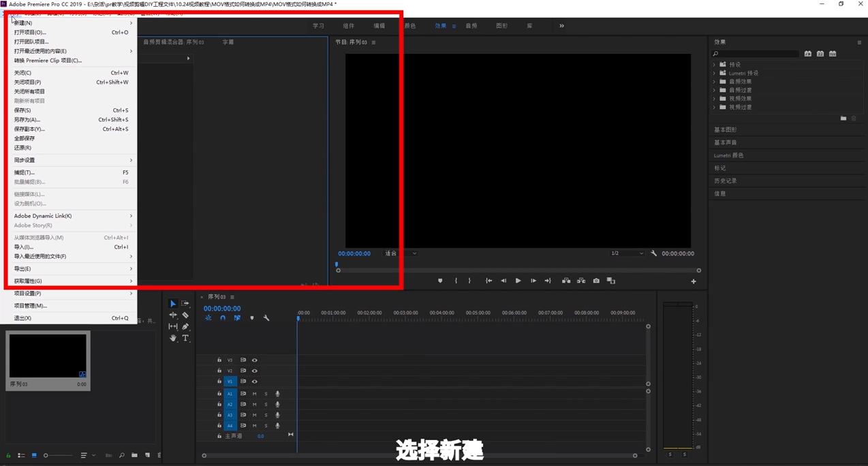Viewport: 868px width, 466px height.
Task: Select the Pen tool
Action: point(185,326)
